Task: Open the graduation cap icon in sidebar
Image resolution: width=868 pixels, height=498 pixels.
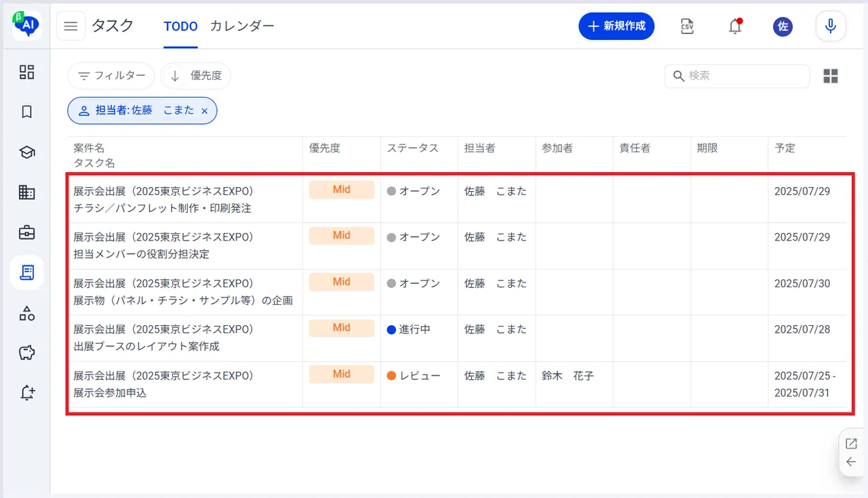Action: [27, 152]
